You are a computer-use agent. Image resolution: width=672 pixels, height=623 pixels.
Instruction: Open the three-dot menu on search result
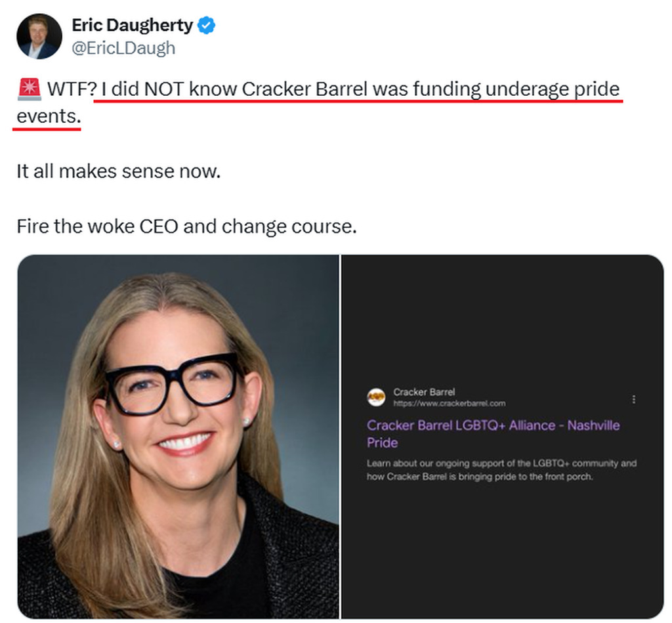point(633,399)
